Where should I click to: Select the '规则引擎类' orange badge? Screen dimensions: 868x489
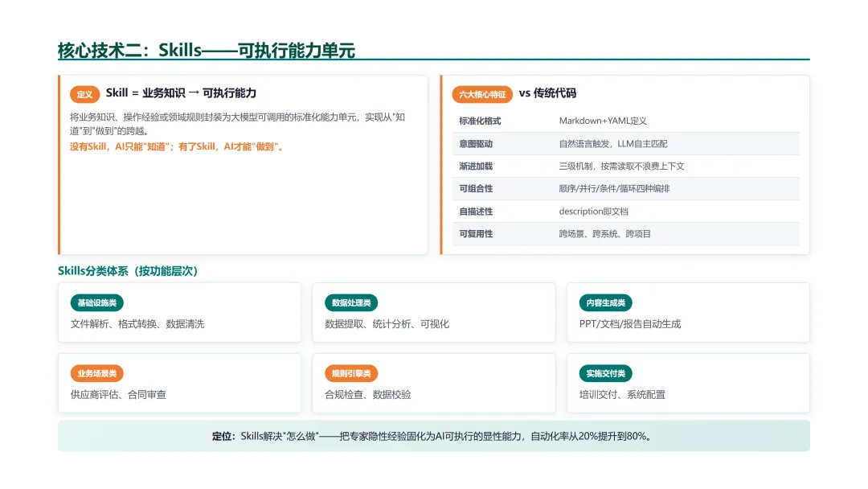pyautogui.click(x=351, y=373)
